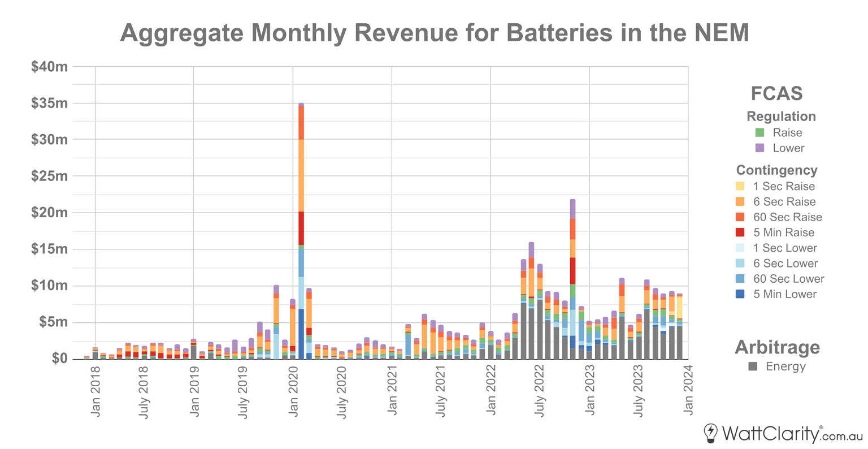Click the 6 Sec Lower blue color swatch
The image size is (868, 449).
740,263
